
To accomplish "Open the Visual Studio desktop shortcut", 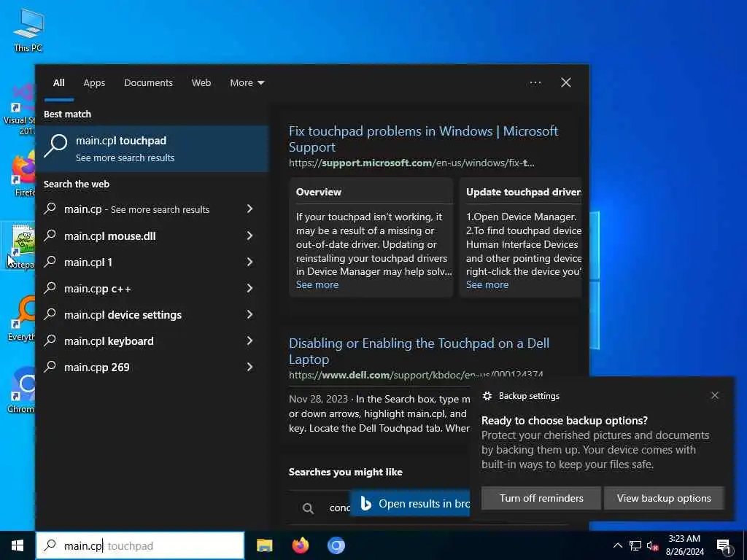I will 20,109.
